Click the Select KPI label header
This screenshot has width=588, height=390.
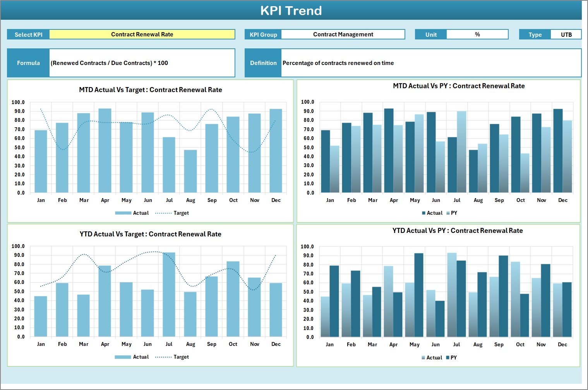coord(28,34)
